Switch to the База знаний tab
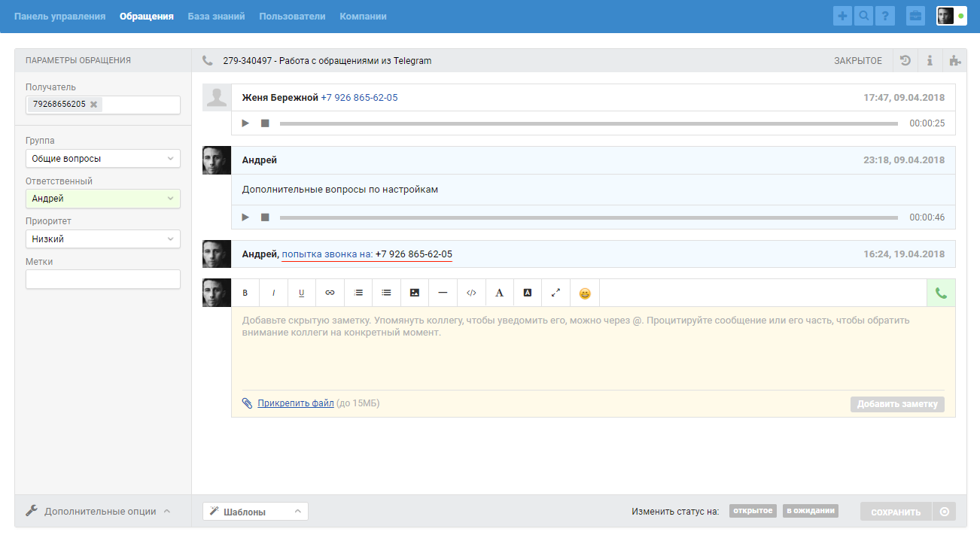The width and height of the screenshot is (980, 541). pos(217,15)
